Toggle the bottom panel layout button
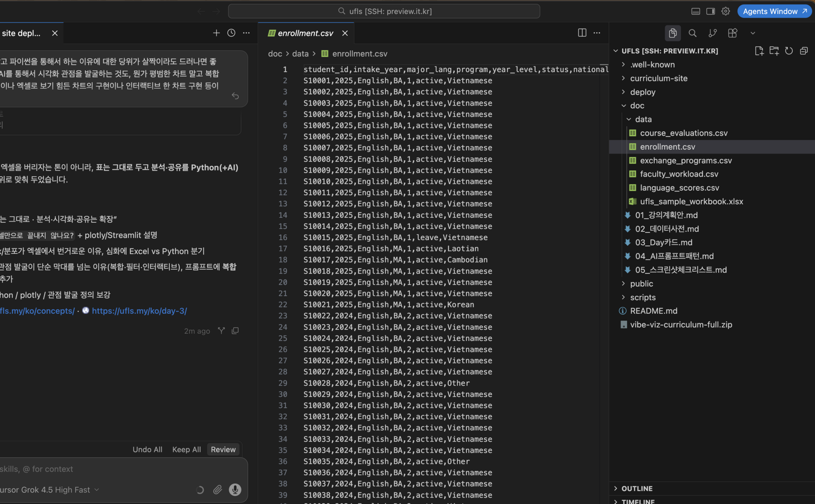This screenshot has width=815, height=504. [695, 11]
